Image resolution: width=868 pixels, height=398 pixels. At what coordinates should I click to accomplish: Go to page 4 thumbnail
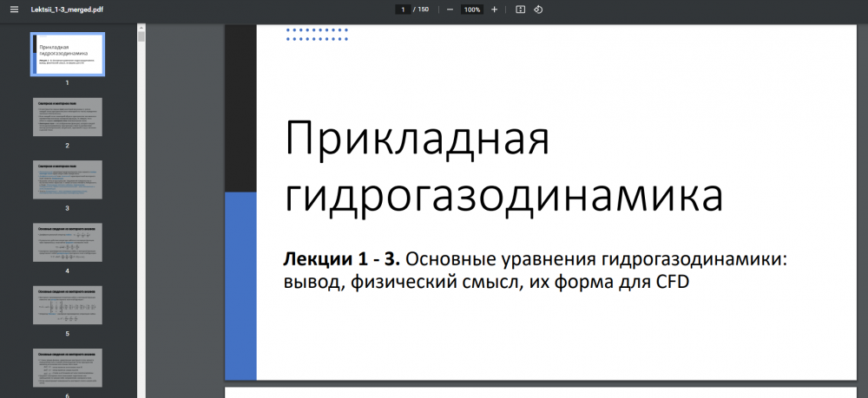click(x=68, y=242)
